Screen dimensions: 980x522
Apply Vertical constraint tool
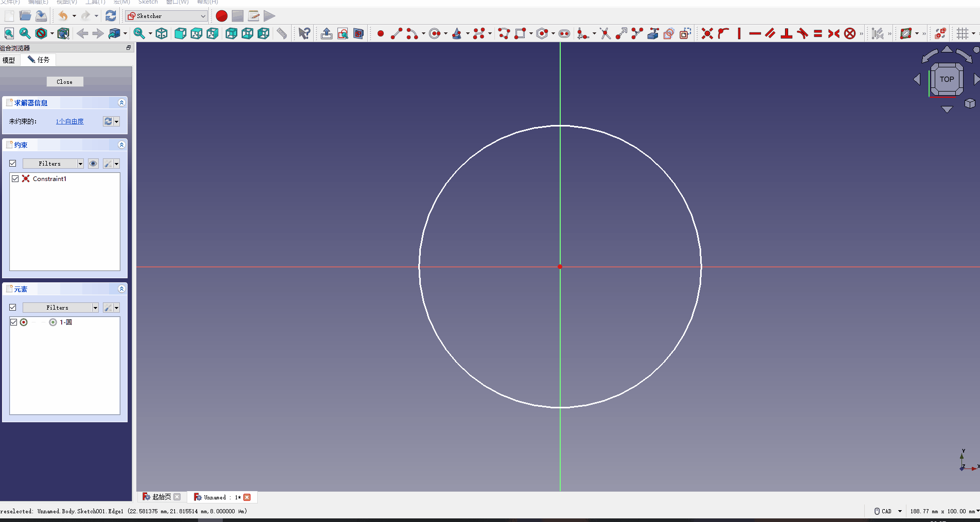coord(739,34)
